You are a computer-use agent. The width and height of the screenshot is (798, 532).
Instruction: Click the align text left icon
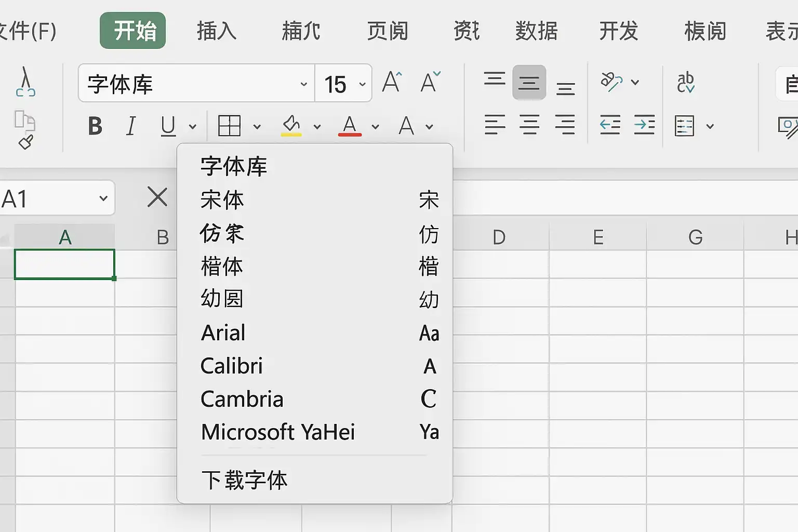click(495, 125)
